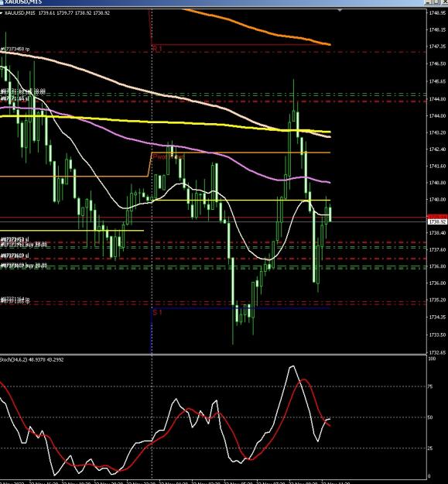448x484 pixels.
Task: Click the Pivot Point label text
Action: [169, 156]
